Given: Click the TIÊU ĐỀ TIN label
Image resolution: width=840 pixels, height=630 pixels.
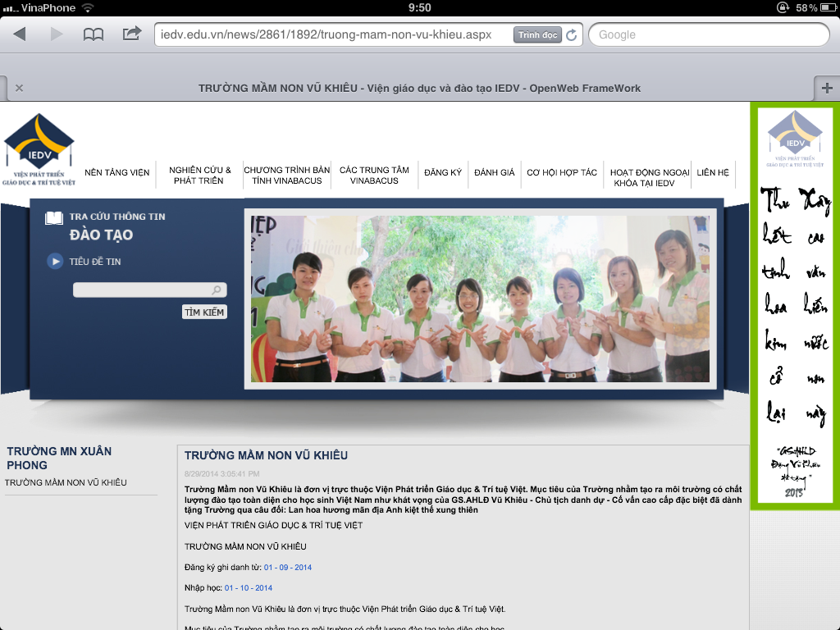Looking at the screenshot, I should (x=95, y=262).
